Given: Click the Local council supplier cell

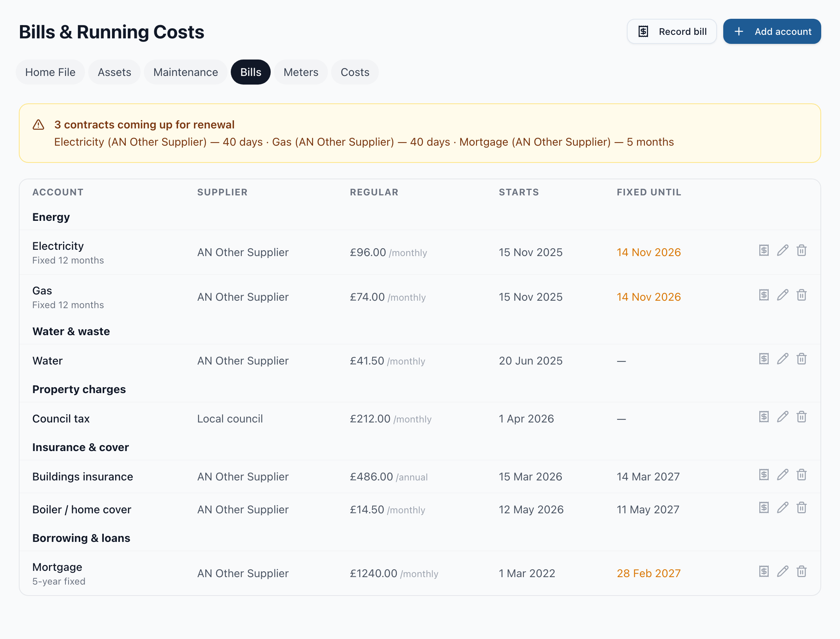Looking at the screenshot, I should pyautogui.click(x=230, y=419).
